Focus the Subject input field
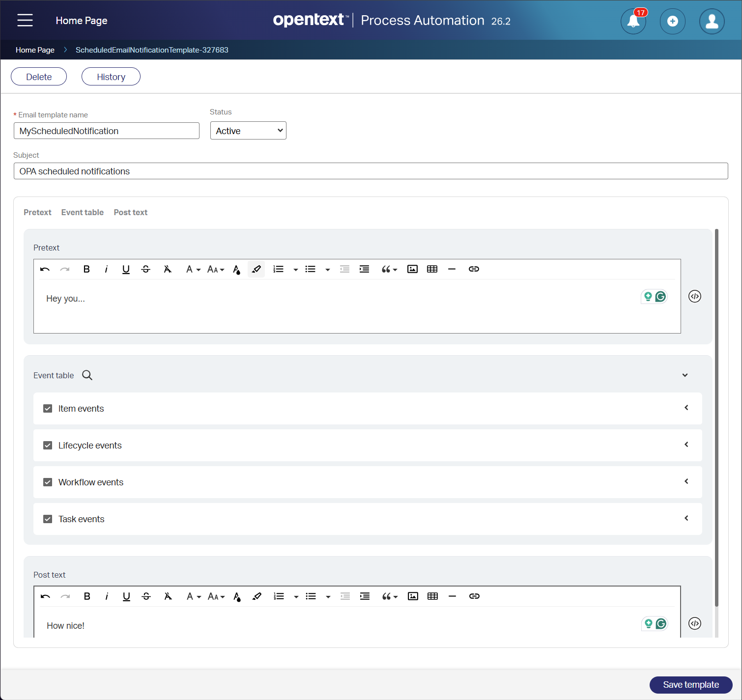The height and width of the screenshot is (700, 742). pos(371,171)
